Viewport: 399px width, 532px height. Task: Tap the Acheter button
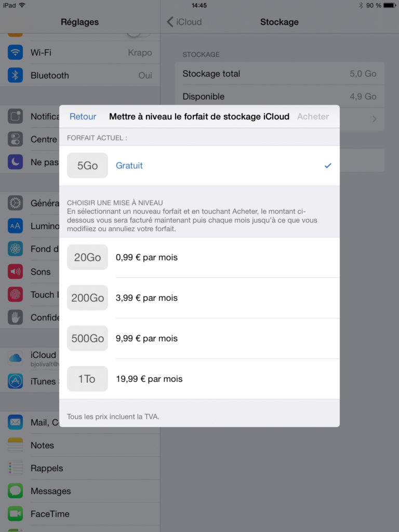[x=313, y=116]
